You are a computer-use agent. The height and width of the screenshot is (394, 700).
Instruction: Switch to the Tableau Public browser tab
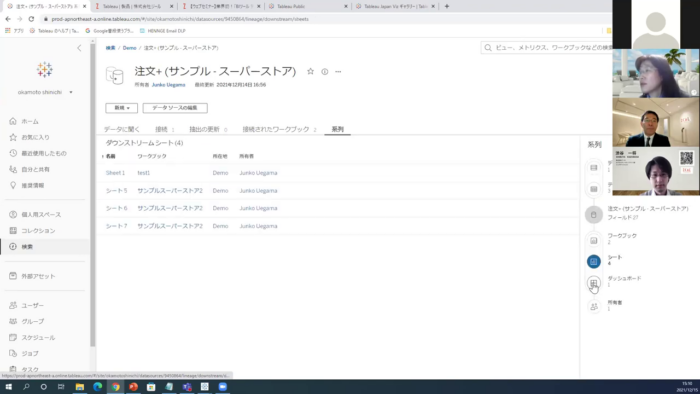pyautogui.click(x=308, y=6)
